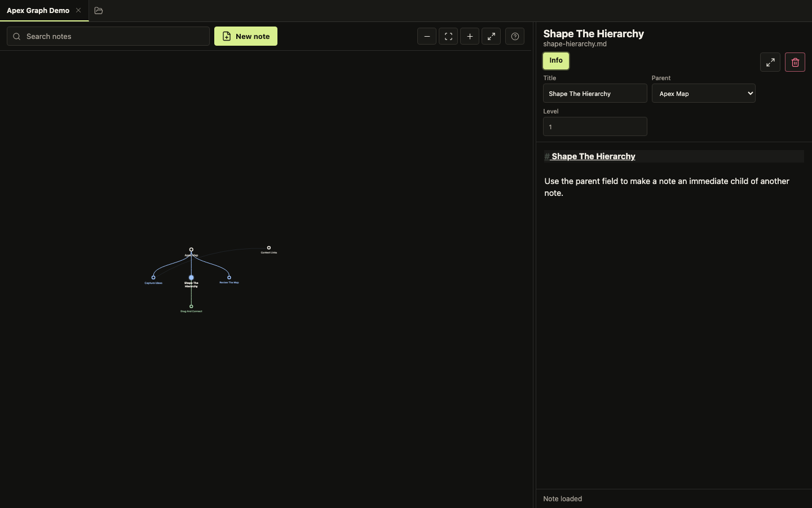Edit the Title input field

(x=595, y=93)
